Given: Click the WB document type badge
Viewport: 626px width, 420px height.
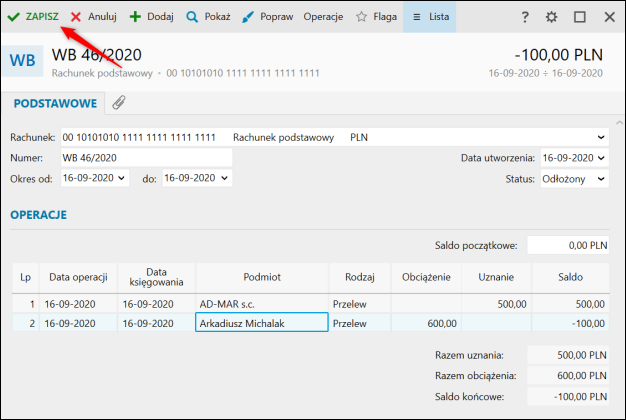Looking at the screenshot, I should (x=22, y=61).
